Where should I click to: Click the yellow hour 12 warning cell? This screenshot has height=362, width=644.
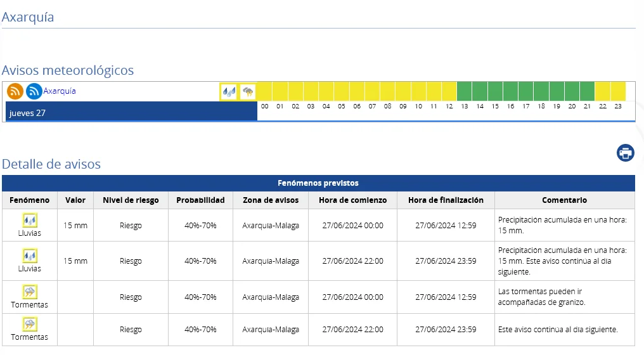(x=449, y=91)
